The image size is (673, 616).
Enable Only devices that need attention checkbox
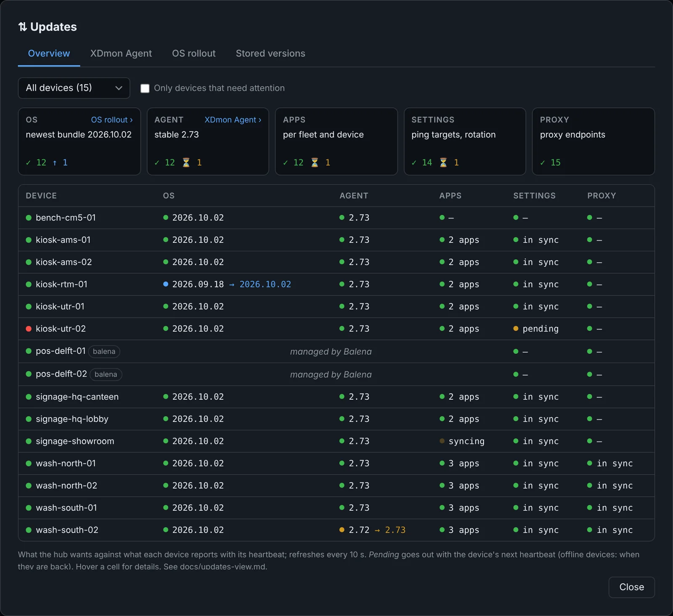(x=145, y=88)
